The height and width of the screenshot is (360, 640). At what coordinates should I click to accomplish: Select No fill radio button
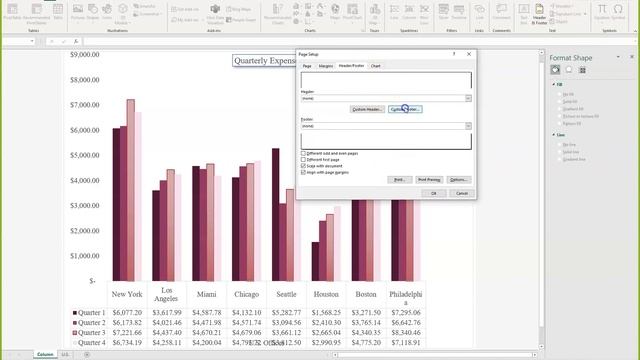tap(560, 94)
